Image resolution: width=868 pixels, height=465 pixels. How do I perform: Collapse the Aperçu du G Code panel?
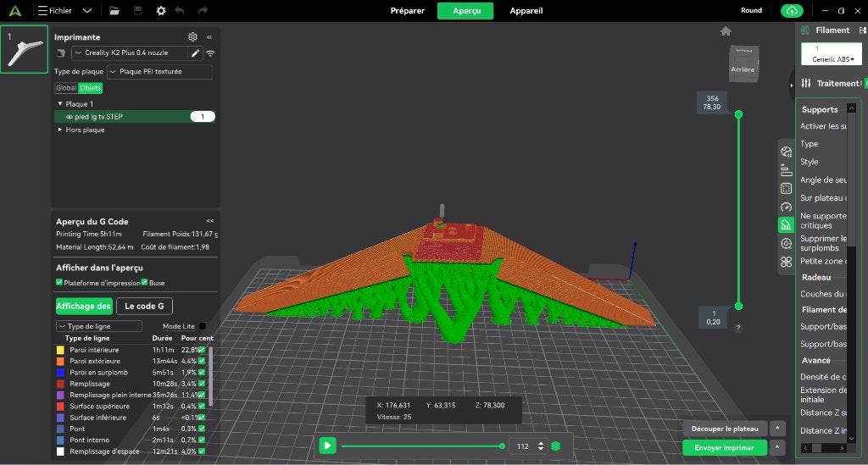pyautogui.click(x=210, y=220)
